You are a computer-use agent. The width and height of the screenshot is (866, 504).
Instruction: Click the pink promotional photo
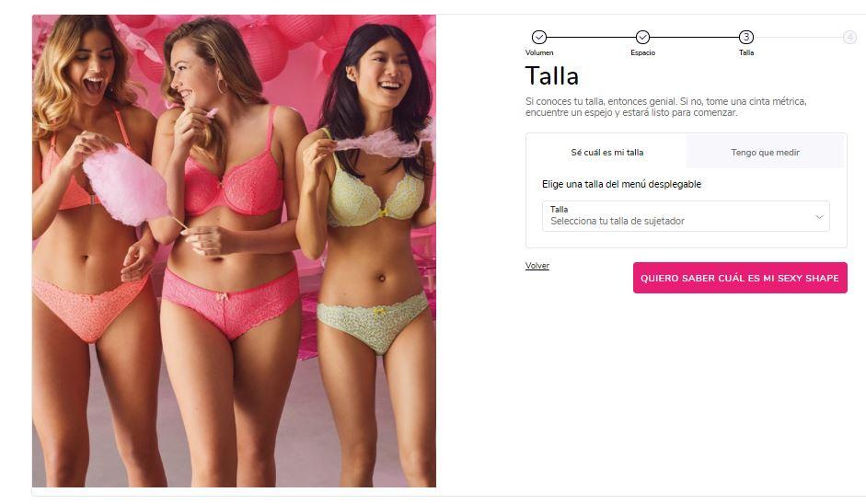tap(234, 250)
